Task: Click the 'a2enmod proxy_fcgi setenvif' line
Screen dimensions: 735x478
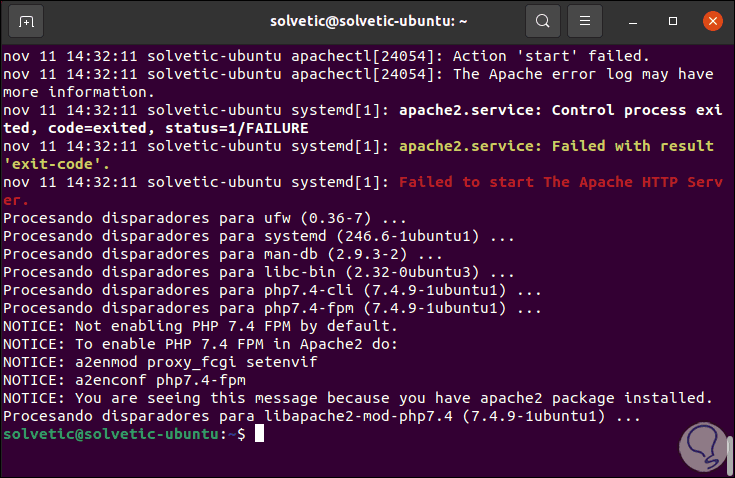Action: (144, 362)
